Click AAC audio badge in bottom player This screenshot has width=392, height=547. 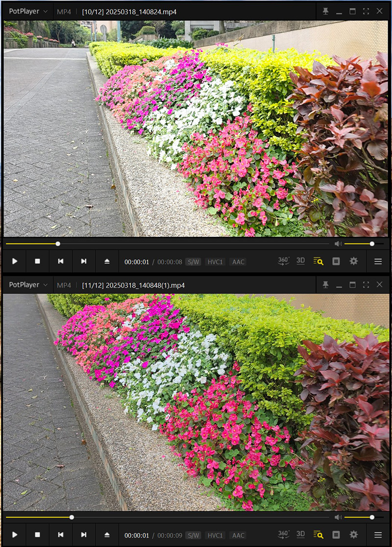(x=238, y=536)
